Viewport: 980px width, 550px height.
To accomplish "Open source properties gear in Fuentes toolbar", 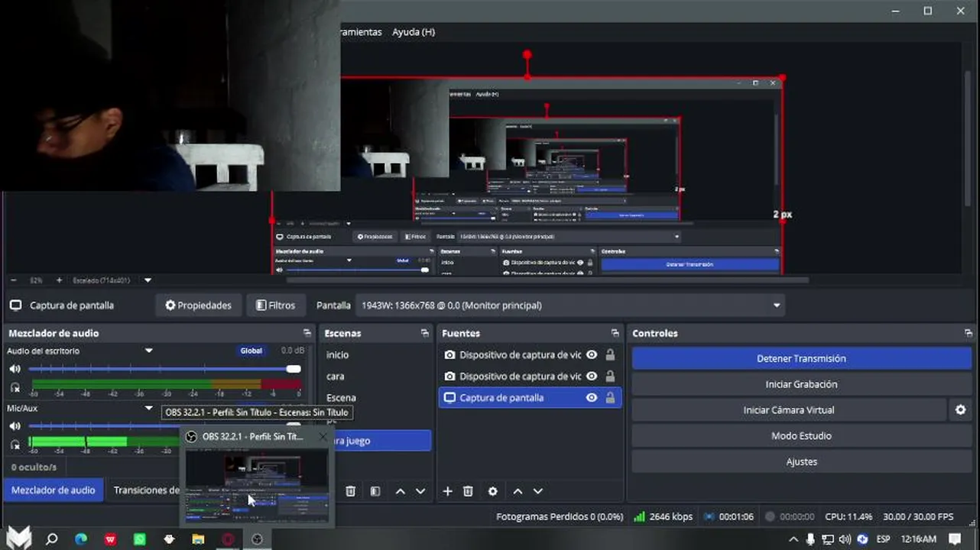I will pyautogui.click(x=493, y=491).
